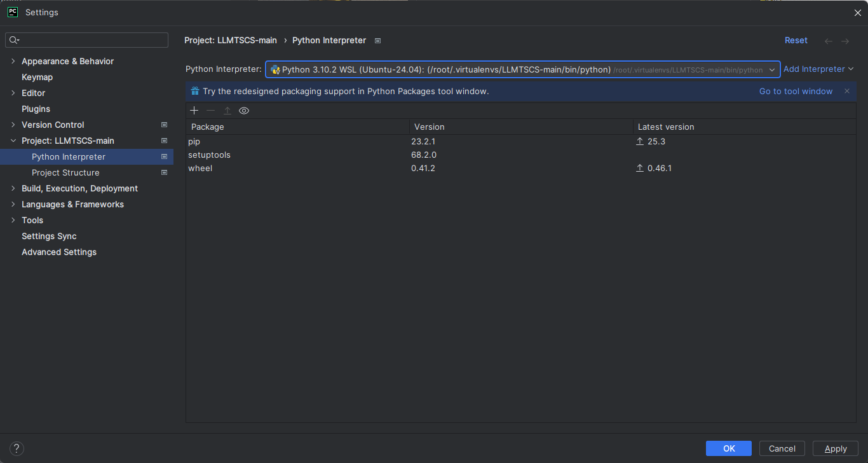Screen dimensions: 868x463
Task: Click the Apply button
Action: [835, 448]
